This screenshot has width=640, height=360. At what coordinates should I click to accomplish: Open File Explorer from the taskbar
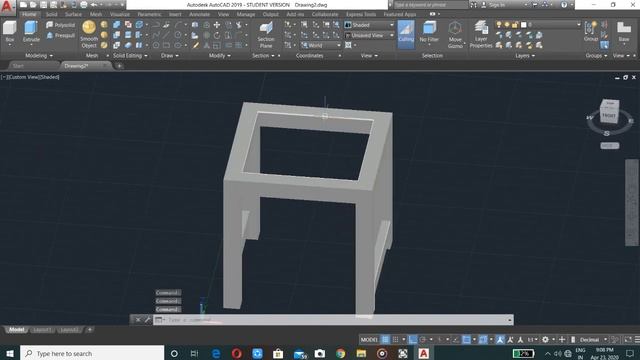pos(361,353)
